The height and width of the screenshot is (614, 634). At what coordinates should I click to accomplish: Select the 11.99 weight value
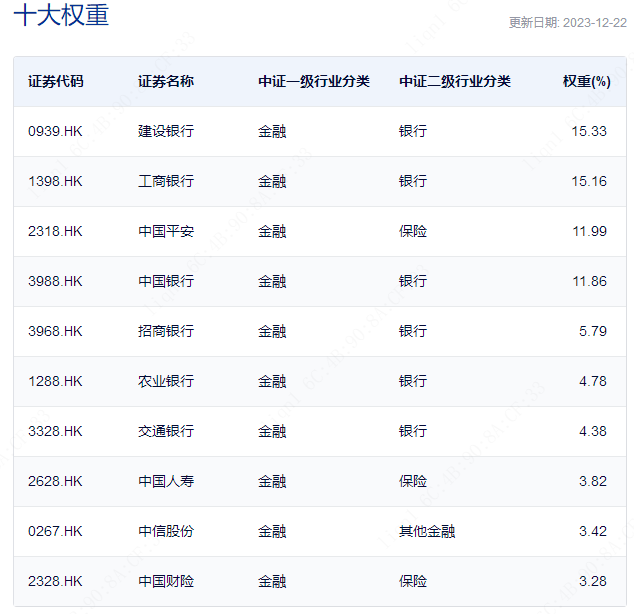coord(589,231)
